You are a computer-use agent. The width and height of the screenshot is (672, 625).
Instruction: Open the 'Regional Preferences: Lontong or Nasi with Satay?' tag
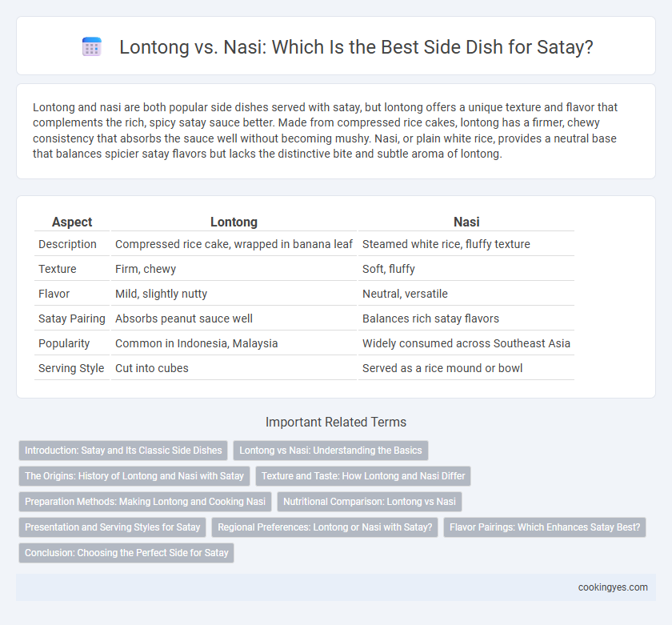click(x=325, y=527)
